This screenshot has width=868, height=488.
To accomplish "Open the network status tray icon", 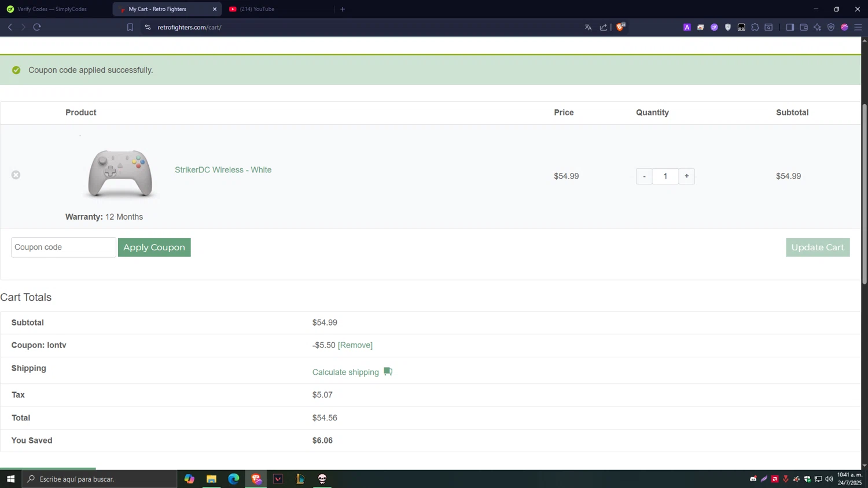I will click(818, 479).
